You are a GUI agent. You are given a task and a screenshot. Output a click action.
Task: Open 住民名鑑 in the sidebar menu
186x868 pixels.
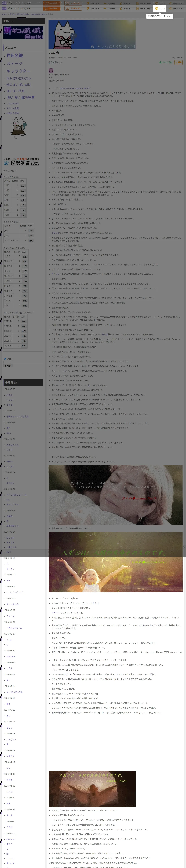[x=14, y=55]
